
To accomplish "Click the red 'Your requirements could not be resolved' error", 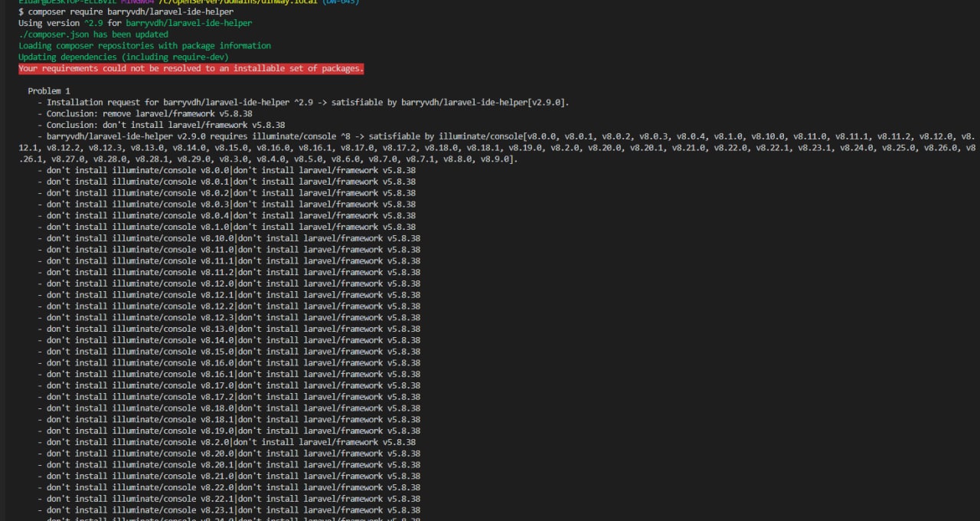I will [x=191, y=68].
